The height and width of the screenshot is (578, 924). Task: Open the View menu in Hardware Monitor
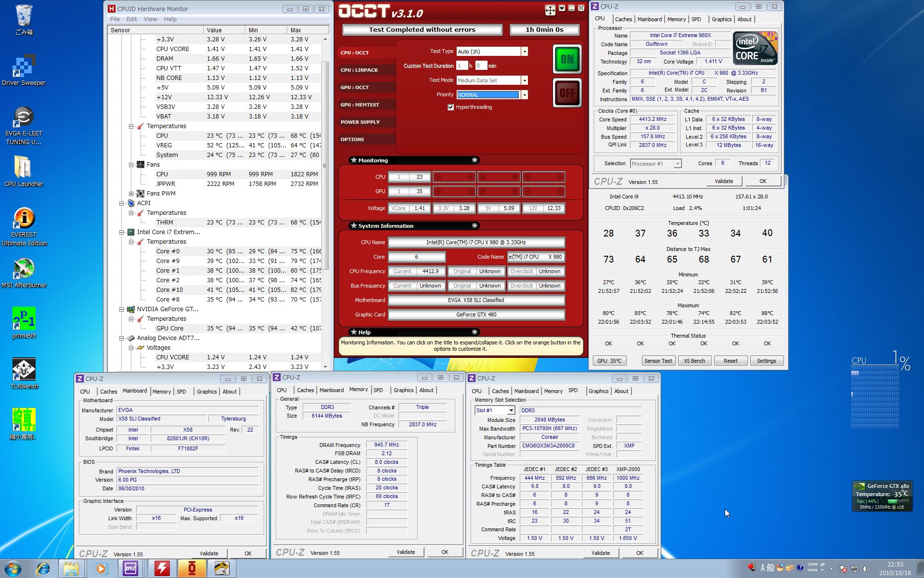150,19
